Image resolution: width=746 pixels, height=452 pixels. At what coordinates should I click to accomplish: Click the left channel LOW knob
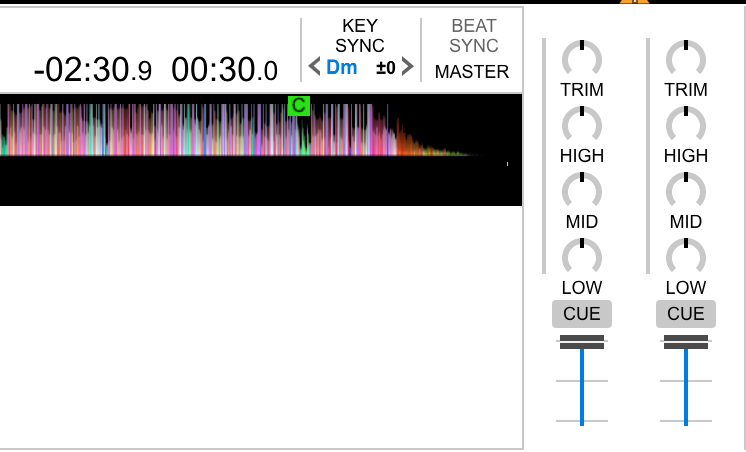[581, 257]
